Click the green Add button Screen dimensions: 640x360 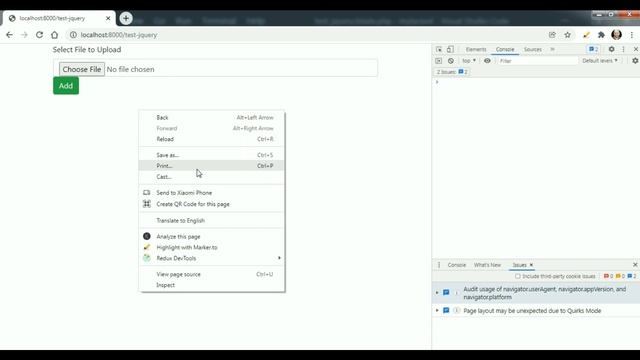point(66,86)
